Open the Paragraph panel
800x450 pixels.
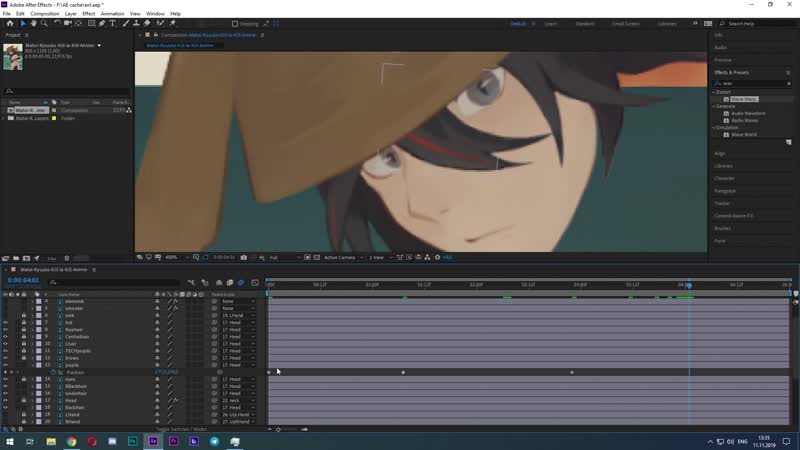[x=725, y=191]
